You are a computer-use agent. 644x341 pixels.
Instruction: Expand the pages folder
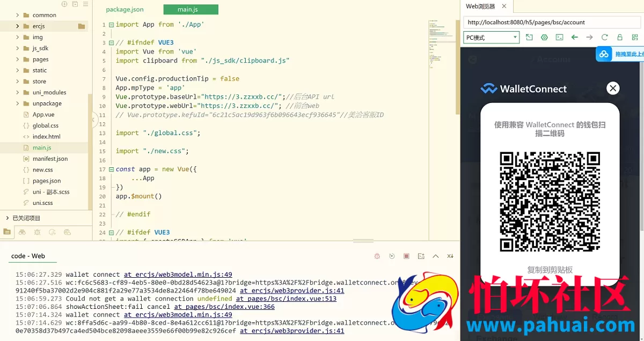tap(18, 60)
